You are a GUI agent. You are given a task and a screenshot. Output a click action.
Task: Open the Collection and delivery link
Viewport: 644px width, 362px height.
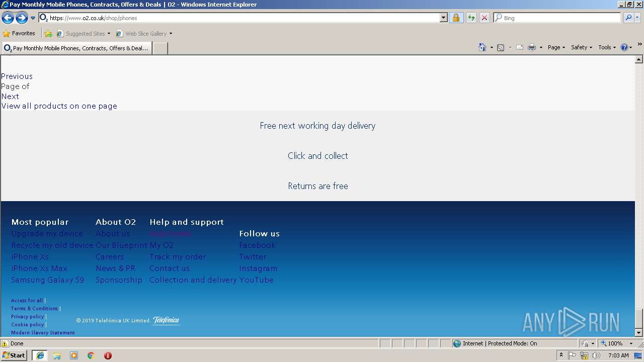[193, 280]
